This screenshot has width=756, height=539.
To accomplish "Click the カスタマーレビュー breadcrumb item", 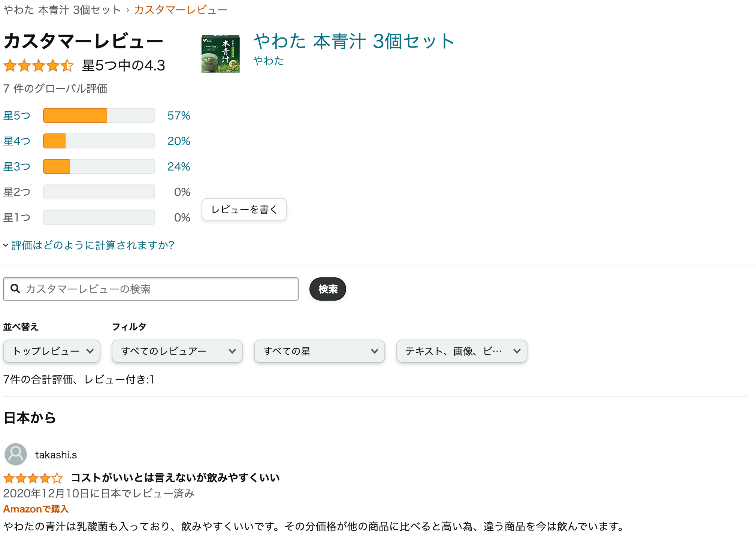I will [181, 10].
